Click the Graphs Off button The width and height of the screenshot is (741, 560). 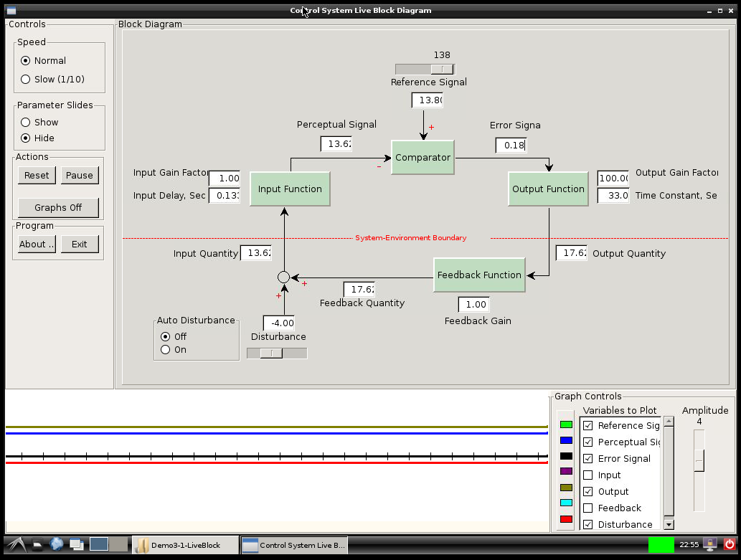(x=58, y=208)
